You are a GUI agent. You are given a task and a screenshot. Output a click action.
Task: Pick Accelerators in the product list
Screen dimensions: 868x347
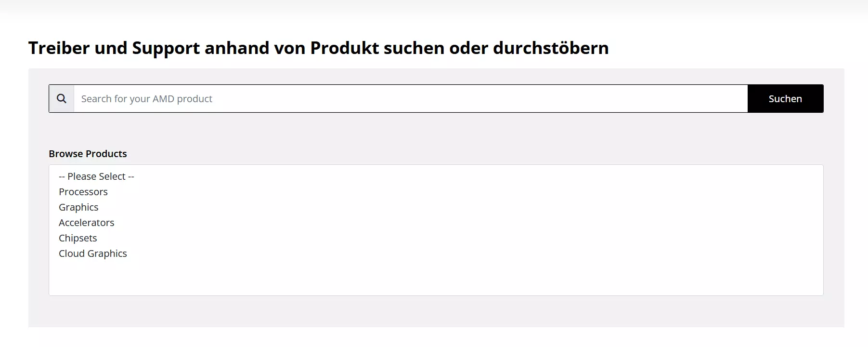(436, 223)
